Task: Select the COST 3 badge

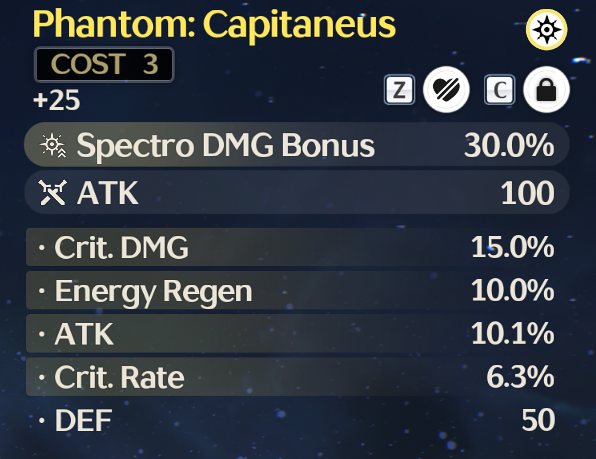Action: click(x=104, y=64)
